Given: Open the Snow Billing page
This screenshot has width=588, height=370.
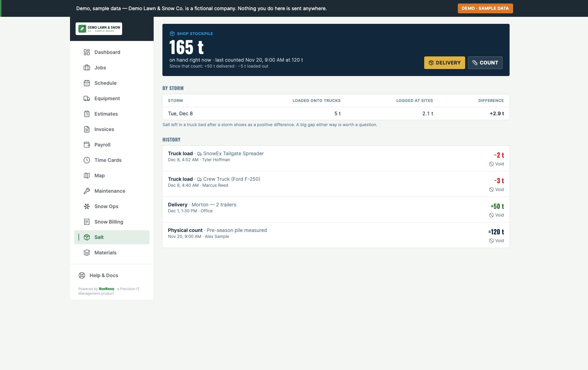Looking at the screenshot, I should pyautogui.click(x=112, y=222).
